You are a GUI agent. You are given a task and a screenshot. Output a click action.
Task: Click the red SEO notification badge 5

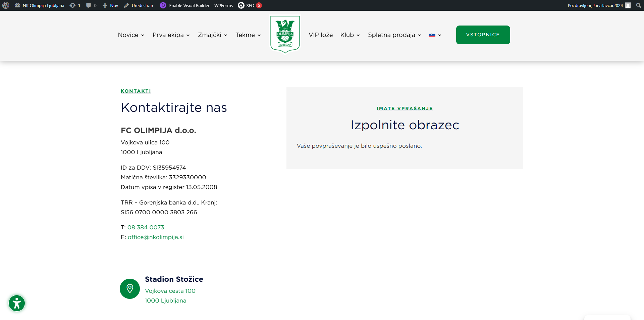click(x=259, y=5)
